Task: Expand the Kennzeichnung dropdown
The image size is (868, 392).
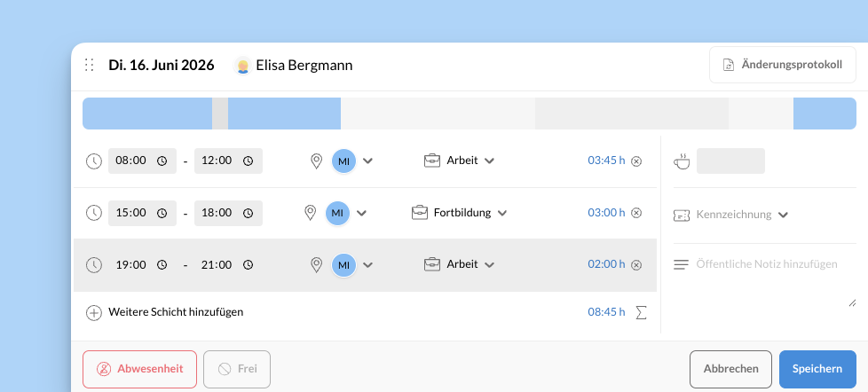Action: point(783,215)
